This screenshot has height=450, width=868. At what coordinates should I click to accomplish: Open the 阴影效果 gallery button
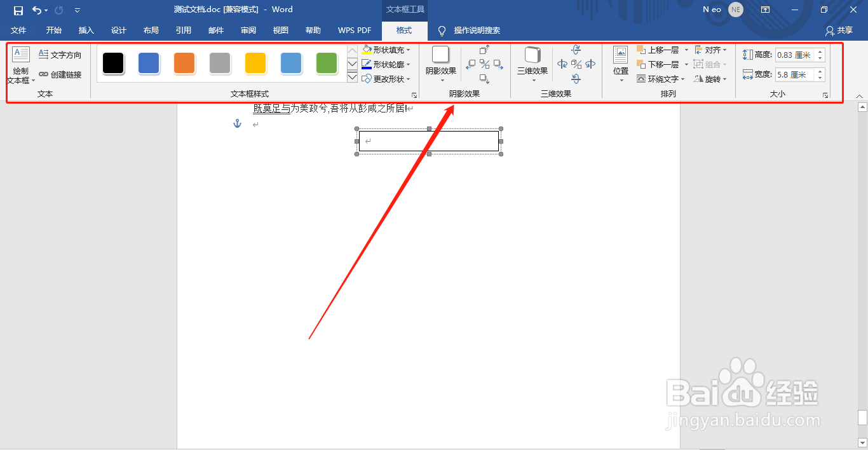coord(441,65)
